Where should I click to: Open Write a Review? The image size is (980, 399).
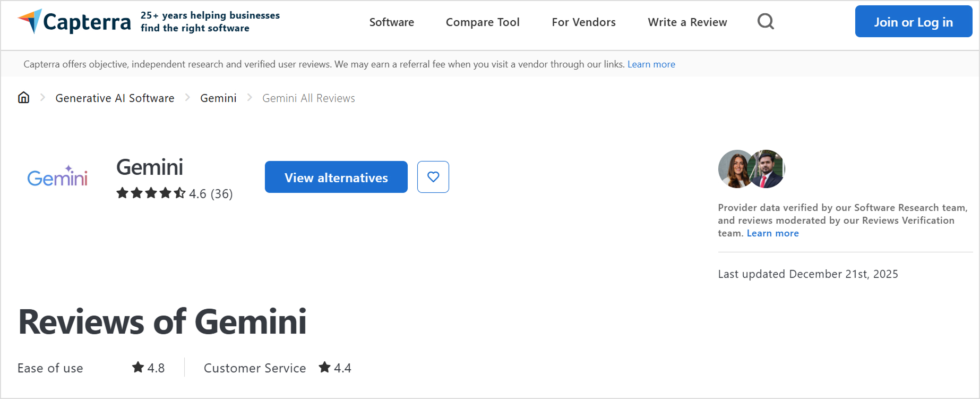tap(687, 22)
